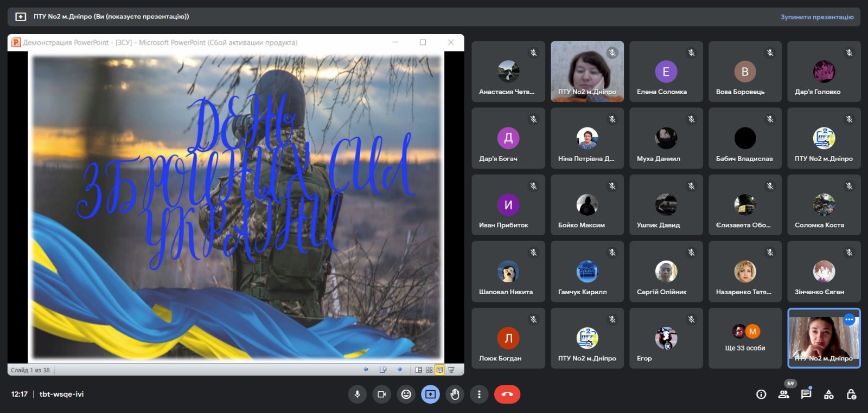Click Анастасия Четв... avatar
The width and height of the screenshot is (868, 413).
click(508, 72)
